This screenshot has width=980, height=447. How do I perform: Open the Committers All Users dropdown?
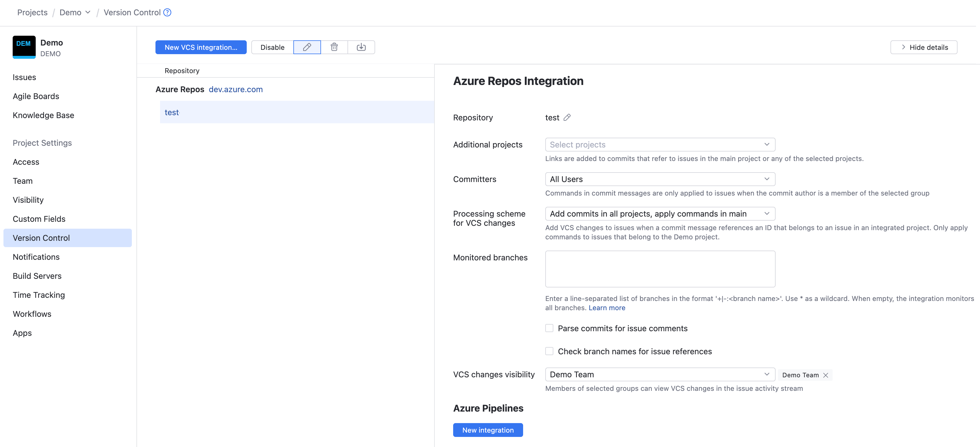[660, 179]
